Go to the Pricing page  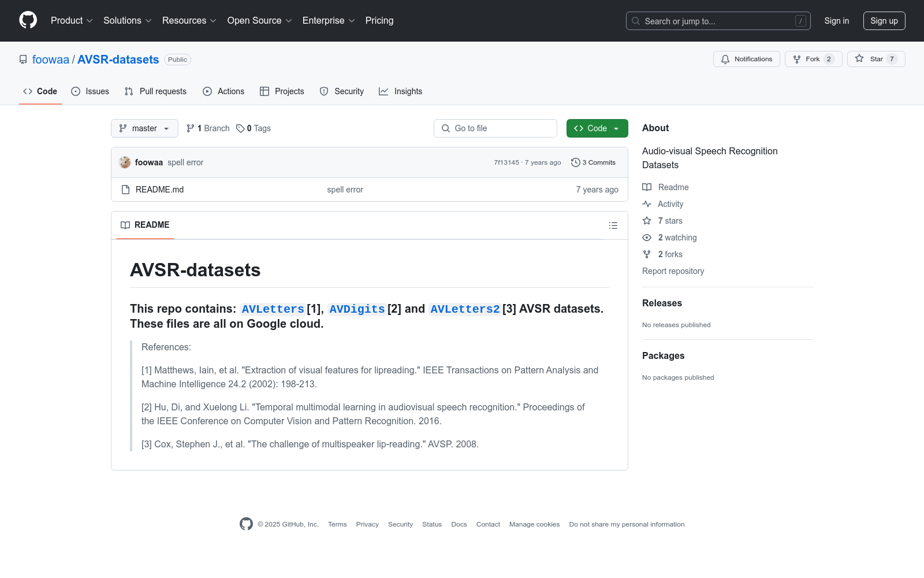pyautogui.click(x=379, y=21)
